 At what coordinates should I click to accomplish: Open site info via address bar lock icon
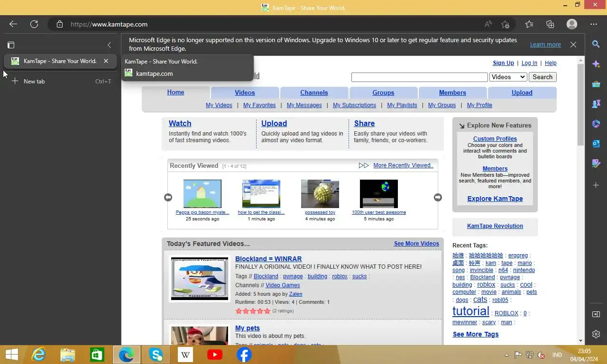(59, 24)
